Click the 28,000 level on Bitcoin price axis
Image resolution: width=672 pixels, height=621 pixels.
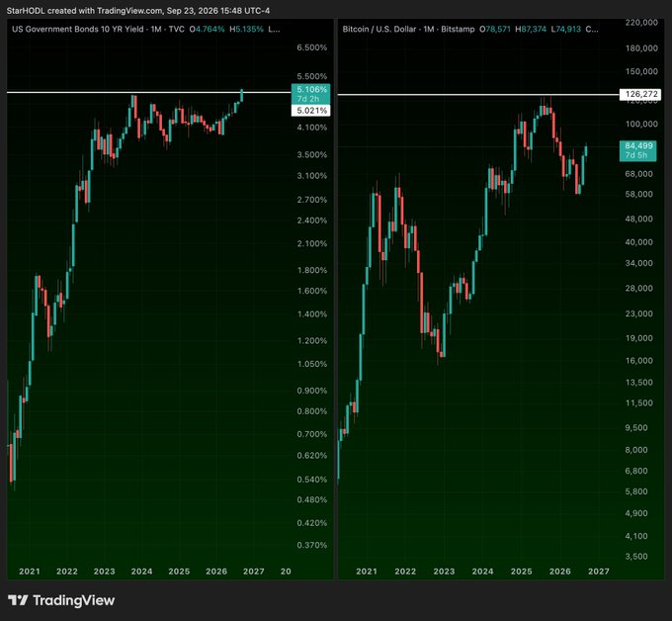point(639,288)
